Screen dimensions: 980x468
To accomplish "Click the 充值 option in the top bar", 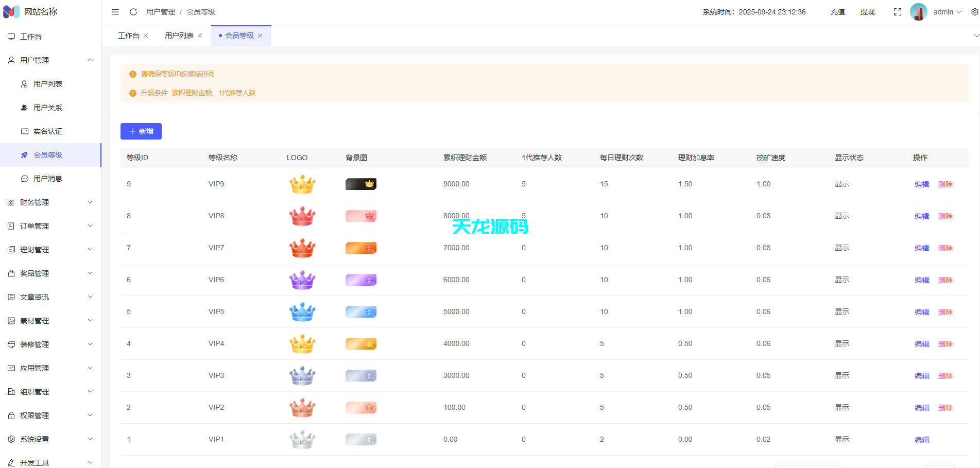I will [x=837, y=11].
